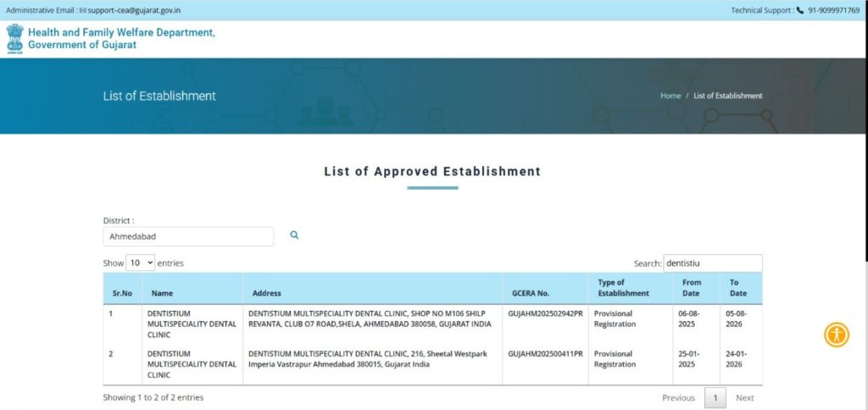Open the District Ahmedabad selection field
Image resolution: width=868 pixels, height=410 pixels.
tap(188, 236)
